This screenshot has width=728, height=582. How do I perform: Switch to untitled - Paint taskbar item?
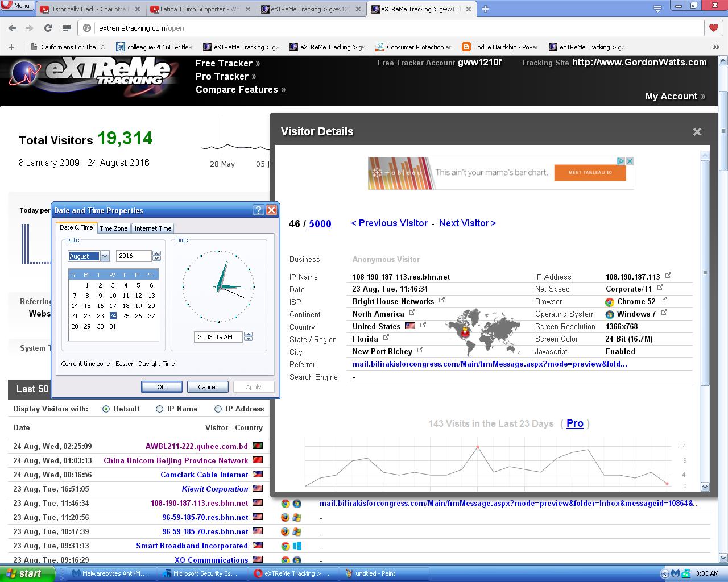pyautogui.click(x=383, y=573)
